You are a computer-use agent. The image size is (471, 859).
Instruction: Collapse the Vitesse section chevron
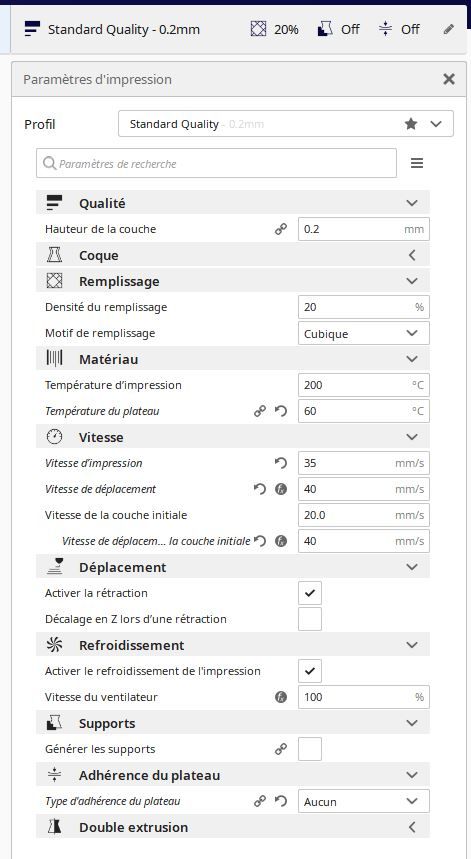[x=412, y=437]
